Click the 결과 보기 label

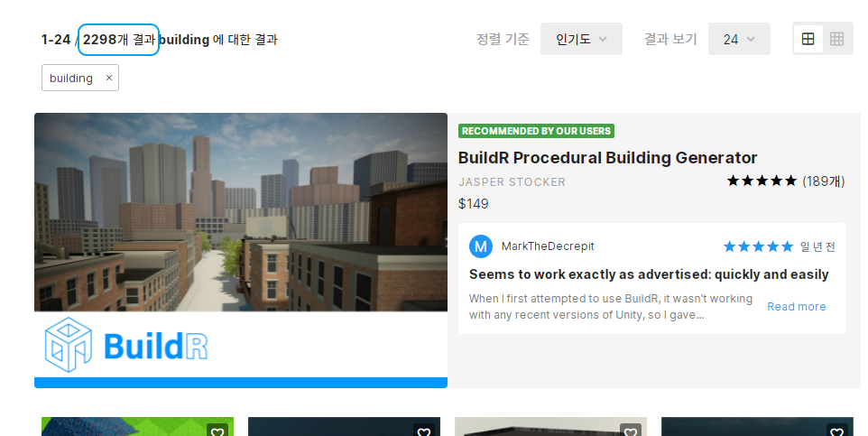pos(669,39)
